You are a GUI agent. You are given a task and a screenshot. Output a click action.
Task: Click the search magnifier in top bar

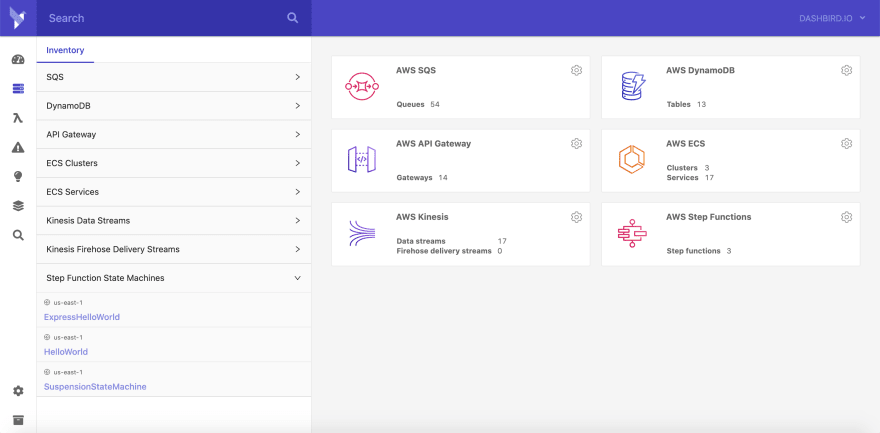[x=292, y=18]
